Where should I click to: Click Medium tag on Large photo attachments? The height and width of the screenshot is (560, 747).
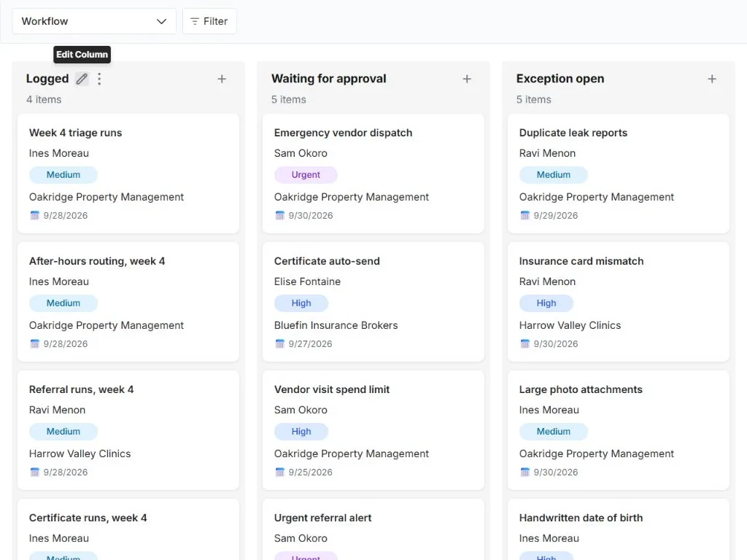point(554,432)
